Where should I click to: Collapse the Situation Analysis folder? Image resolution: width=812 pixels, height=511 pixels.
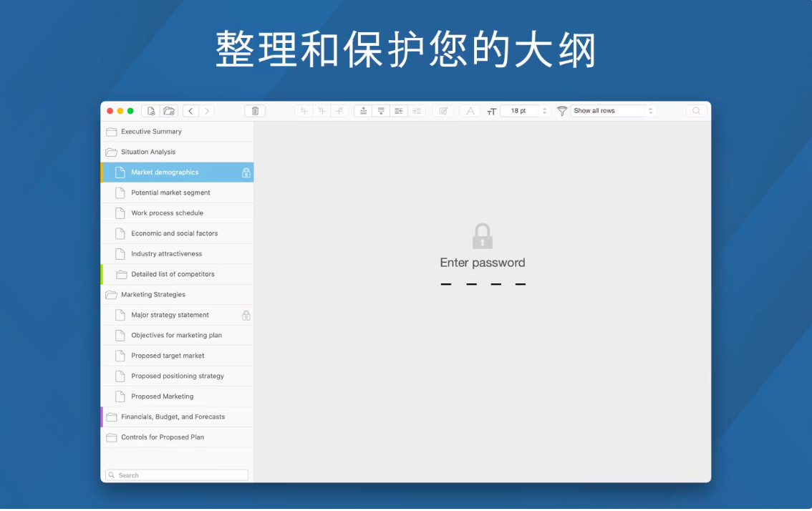pos(111,152)
